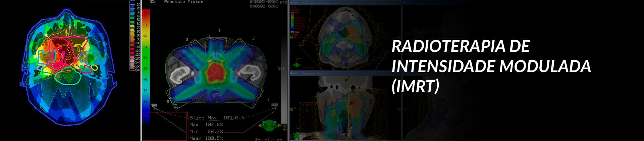The image size is (644, 141).
Task: Click beam label 2 on prostate scan
Action: [x=253, y=38]
